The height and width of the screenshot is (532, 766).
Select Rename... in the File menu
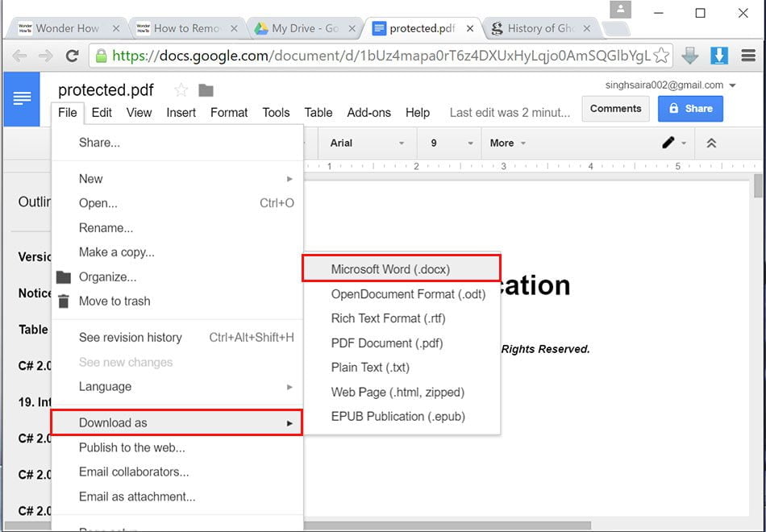click(177, 227)
